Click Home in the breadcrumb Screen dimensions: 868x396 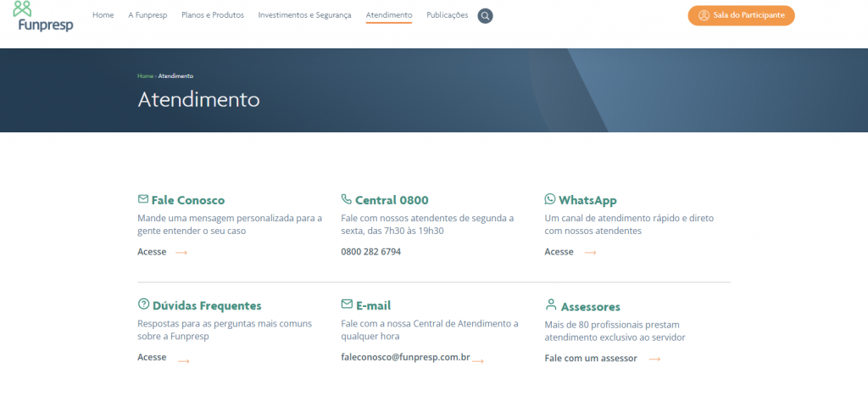click(145, 76)
